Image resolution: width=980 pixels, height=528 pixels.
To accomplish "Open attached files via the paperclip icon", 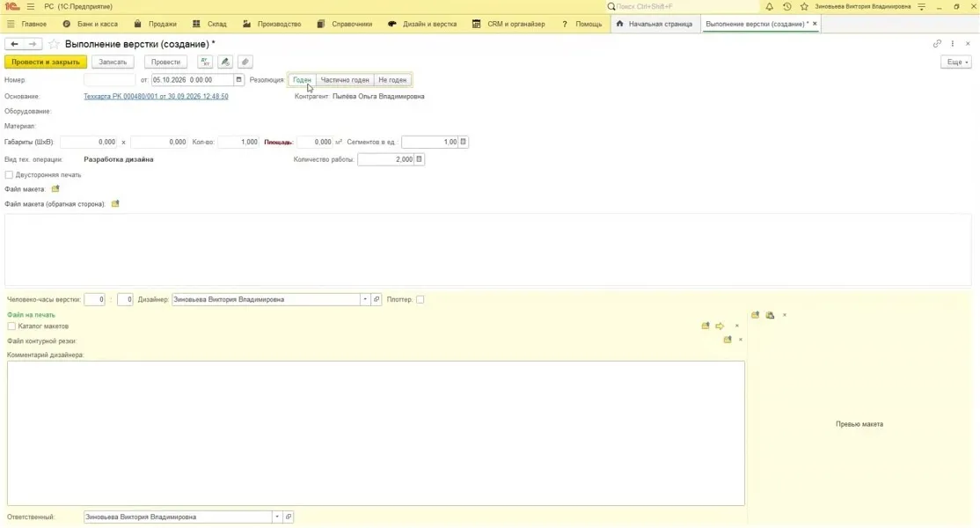I will (245, 62).
